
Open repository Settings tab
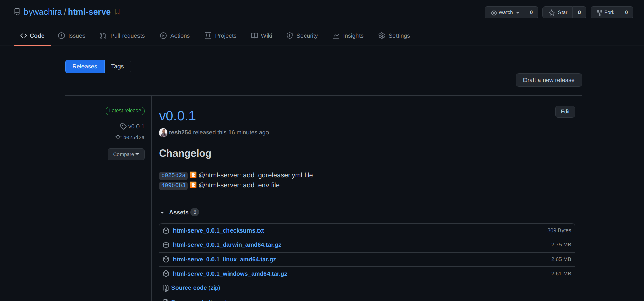pyautogui.click(x=394, y=36)
